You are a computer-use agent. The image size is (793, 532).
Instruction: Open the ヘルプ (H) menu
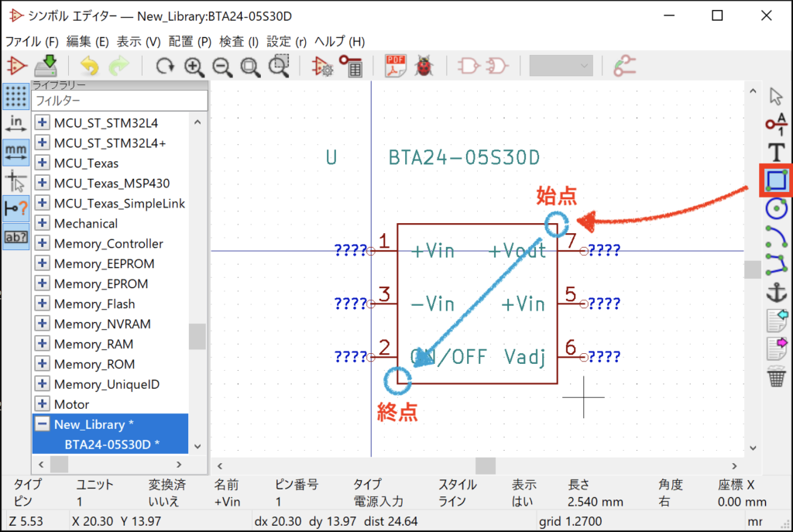pyautogui.click(x=339, y=42)
